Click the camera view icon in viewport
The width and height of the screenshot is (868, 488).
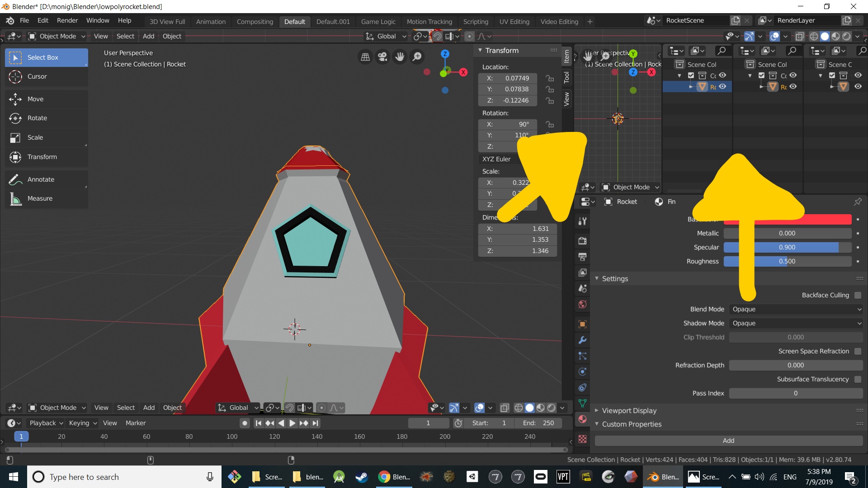382,56
